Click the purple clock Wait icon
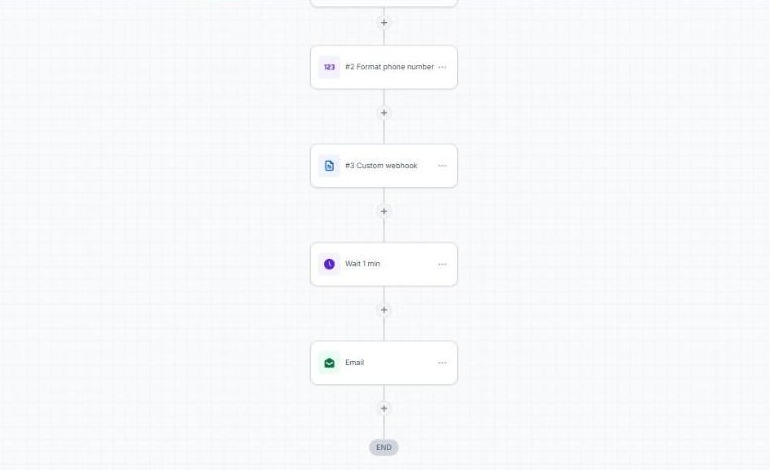This screenshot has height=470, width=770. [x=329, y=264]
